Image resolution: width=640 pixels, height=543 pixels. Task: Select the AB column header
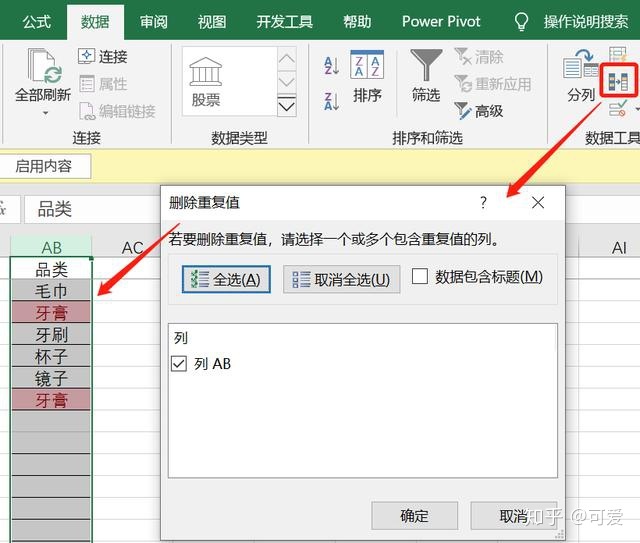(x=51, y=247)
